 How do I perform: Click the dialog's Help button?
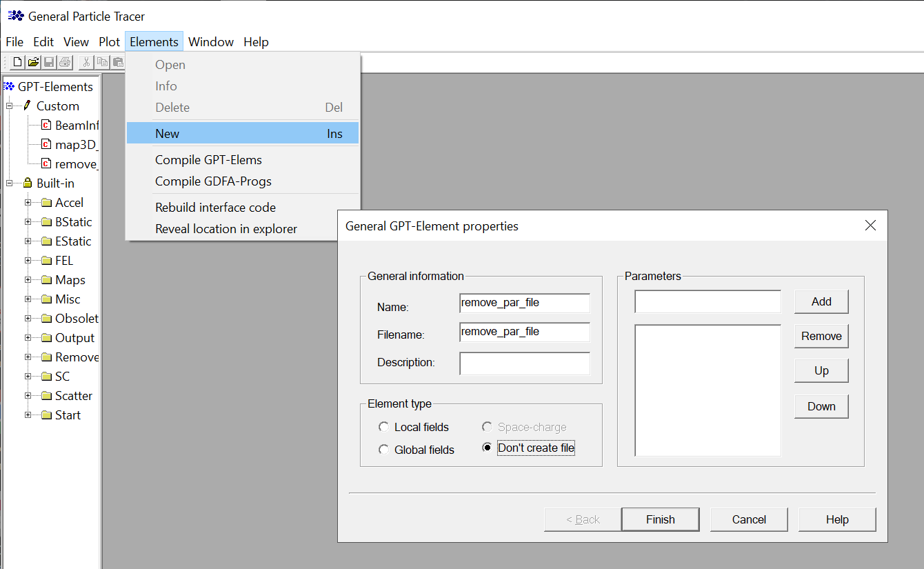tap(837, 519)
